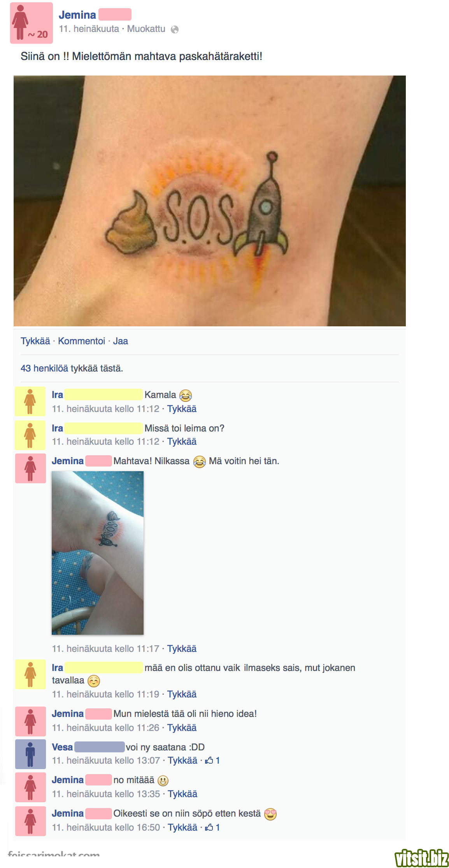
Task: Like Ira's 'Kamala' comment via Tykkää
Action: coord(182,409)
